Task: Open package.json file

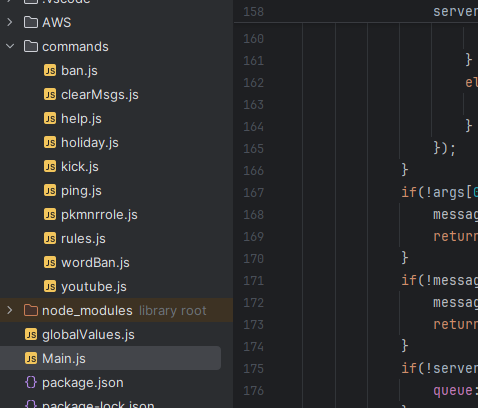Action: [x=83, y=383]
